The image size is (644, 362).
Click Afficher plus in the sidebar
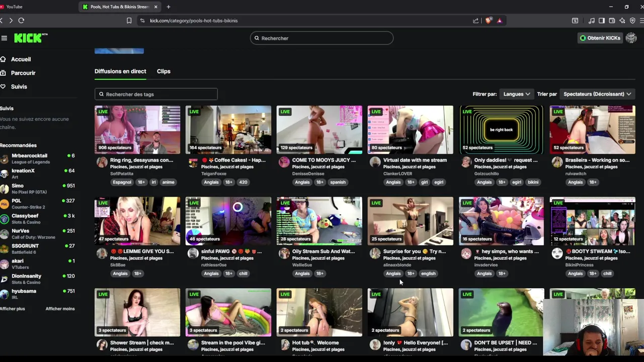click(12, 309)
